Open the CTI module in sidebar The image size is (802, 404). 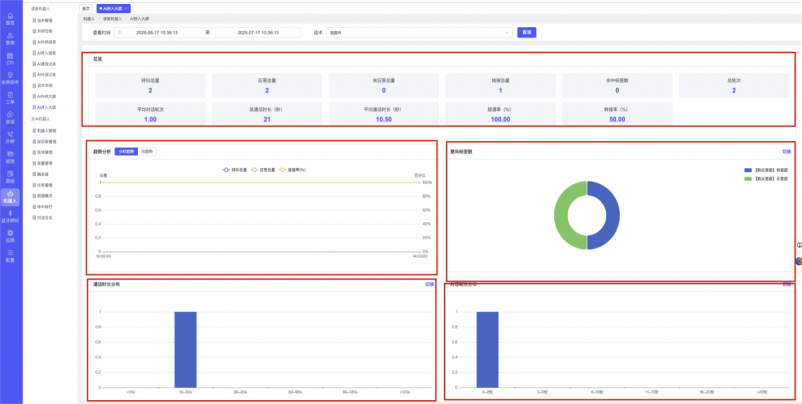pyautogui.click(x=10, y=62)
